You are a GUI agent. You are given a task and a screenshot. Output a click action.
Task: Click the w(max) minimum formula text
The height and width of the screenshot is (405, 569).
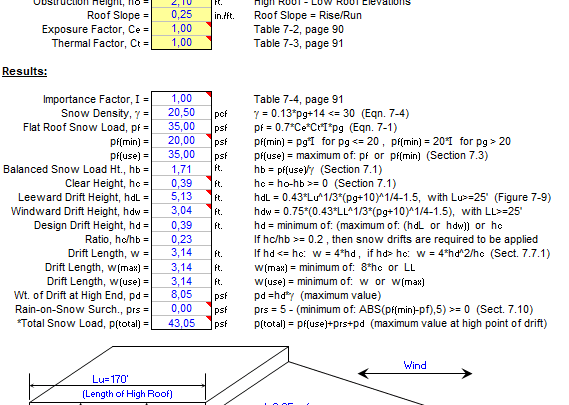pos(335,268)
